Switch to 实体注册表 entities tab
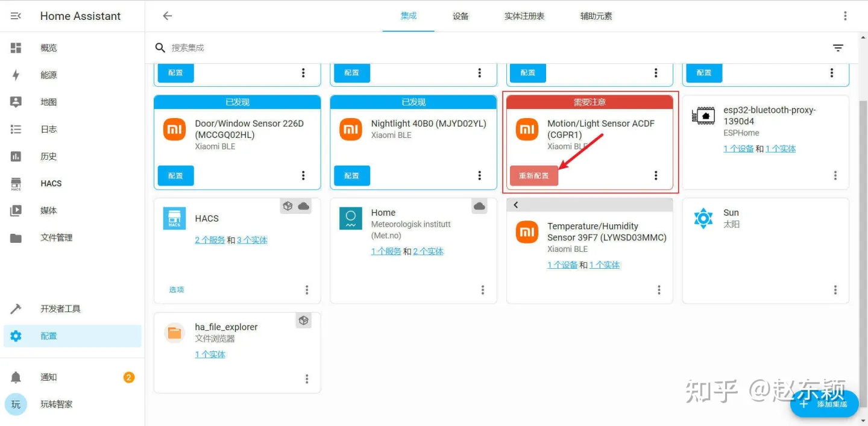 [524, 16]
